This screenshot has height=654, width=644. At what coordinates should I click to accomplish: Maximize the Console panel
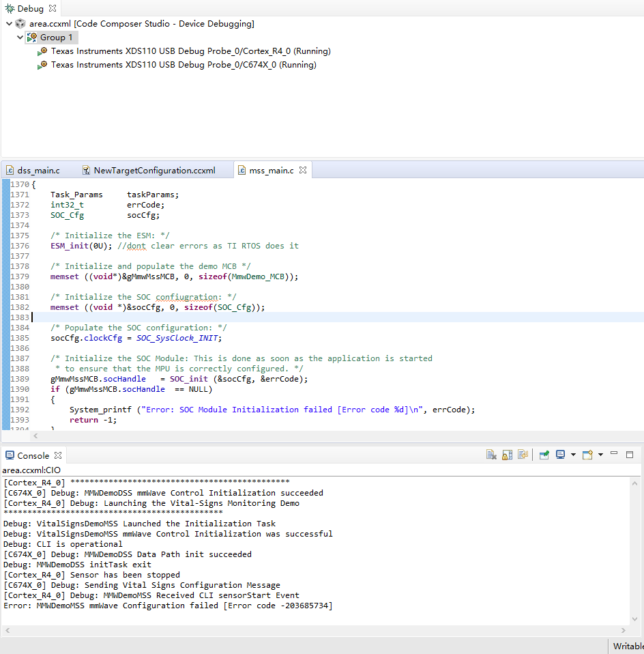[x=630, y=455]
